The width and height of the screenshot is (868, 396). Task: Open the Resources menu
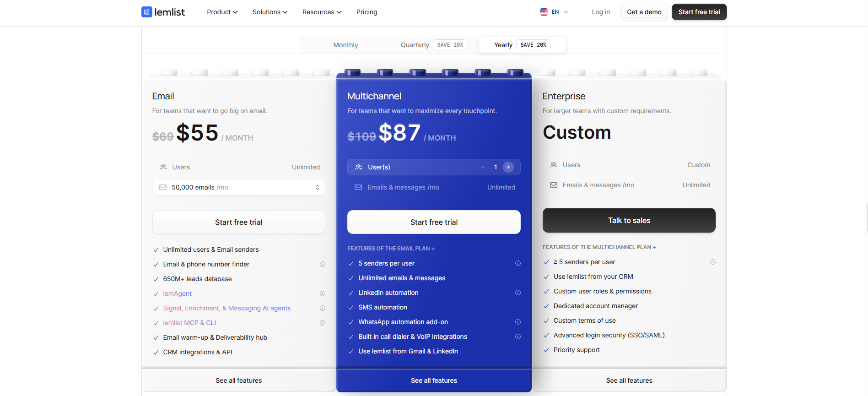point(322,12)
